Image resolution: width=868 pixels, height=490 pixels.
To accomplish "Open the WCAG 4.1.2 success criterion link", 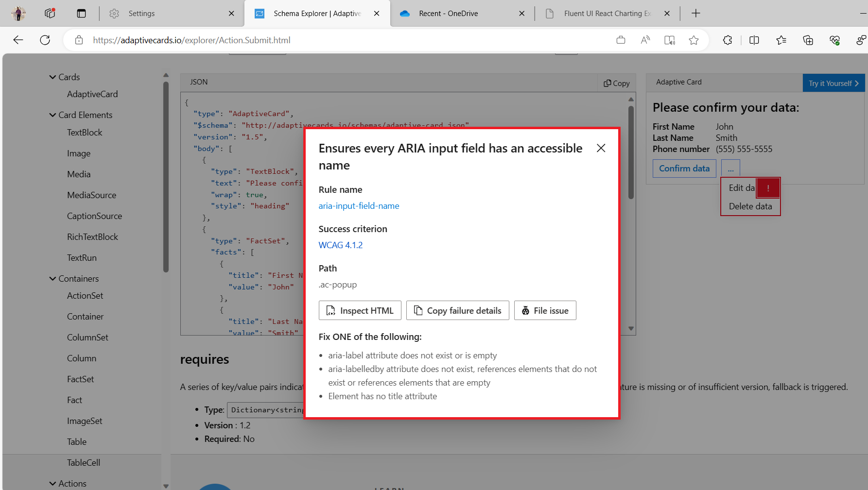I will point(340,245).
